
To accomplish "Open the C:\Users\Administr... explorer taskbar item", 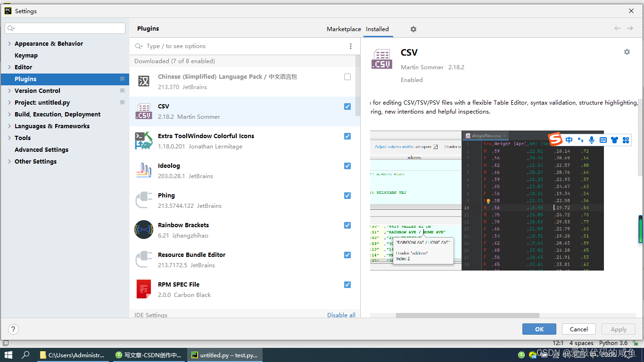I will pyautogui.click(x=73, y=355).
